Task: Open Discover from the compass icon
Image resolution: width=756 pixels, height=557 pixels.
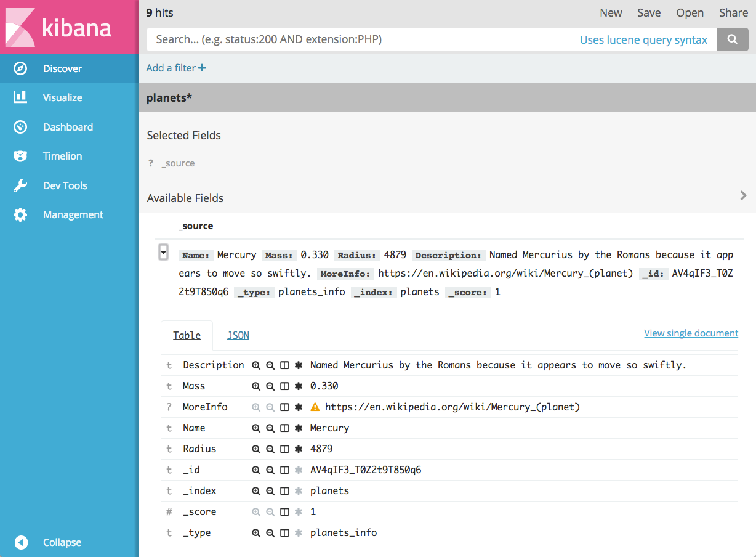Action: pos(20,68)
